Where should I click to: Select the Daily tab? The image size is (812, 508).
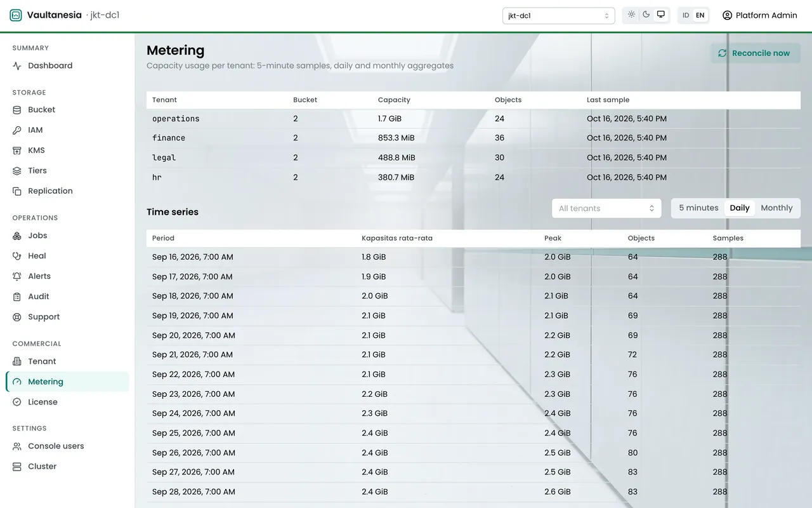coord(740,208)
